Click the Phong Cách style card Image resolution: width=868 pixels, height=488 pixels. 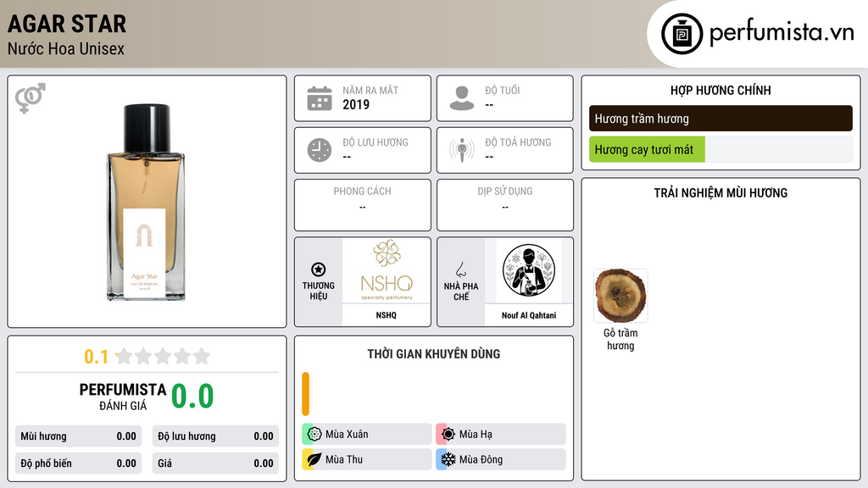coord(363,205)
